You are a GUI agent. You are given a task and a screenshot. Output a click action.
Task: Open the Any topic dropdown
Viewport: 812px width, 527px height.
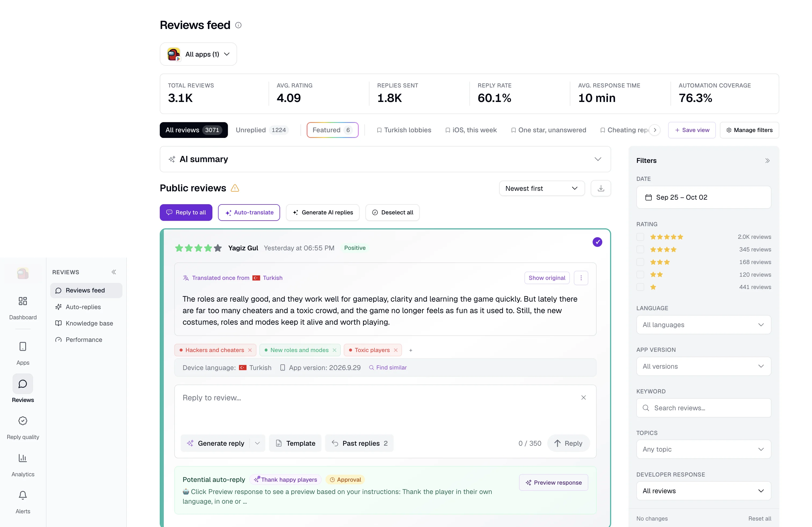click(703, 449)
